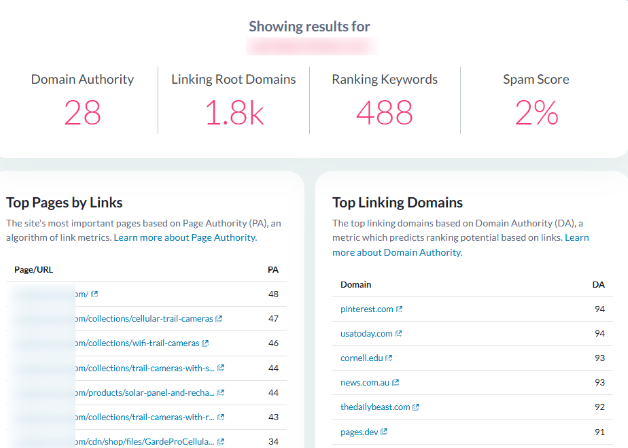The height and width of the screenshot is (448, 628).
Task: Open thedailybeast.com via its external link icon
Action: 415,407
